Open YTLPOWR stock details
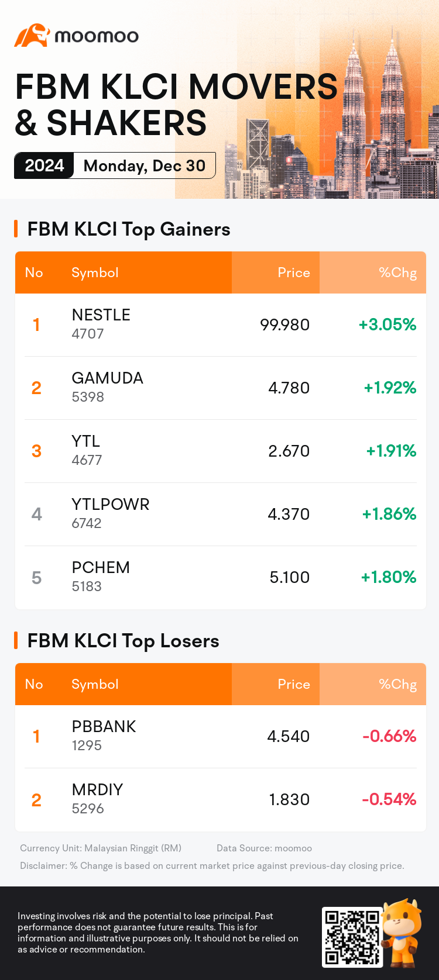 click(110, 505)
